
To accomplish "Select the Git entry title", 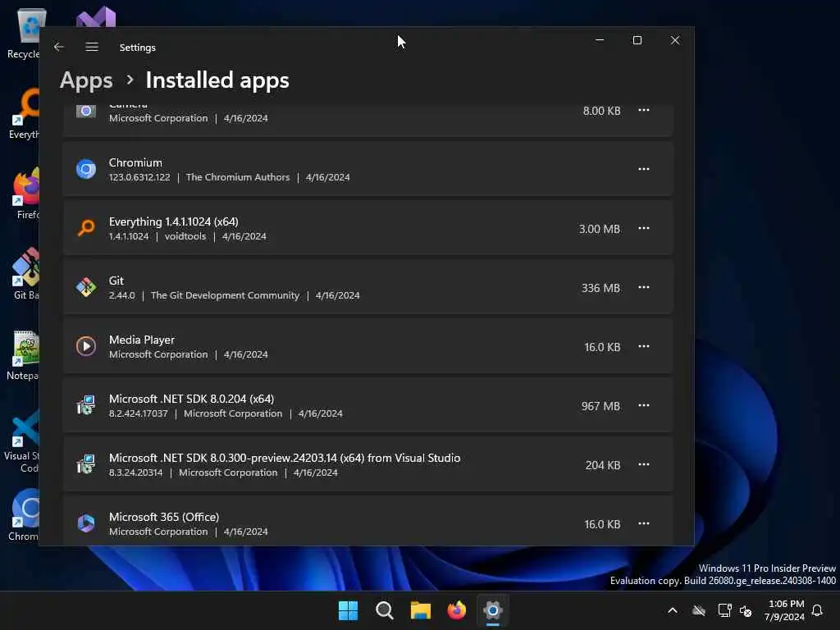I will (116, 281).
